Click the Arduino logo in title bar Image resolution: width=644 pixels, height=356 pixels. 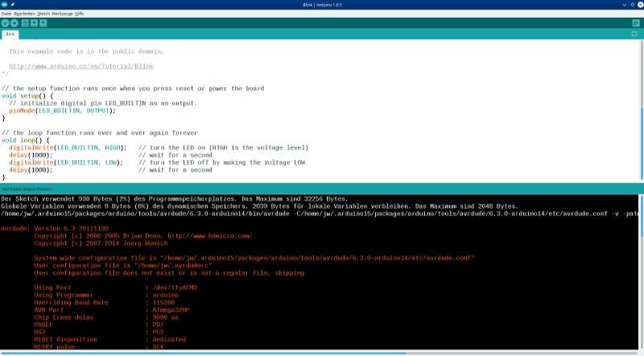pos(5,5)
